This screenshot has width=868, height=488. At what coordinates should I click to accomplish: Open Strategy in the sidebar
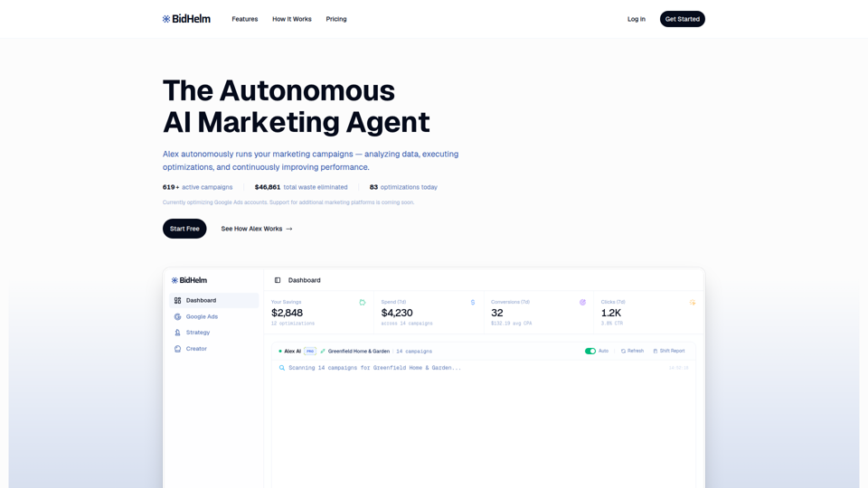213,333
